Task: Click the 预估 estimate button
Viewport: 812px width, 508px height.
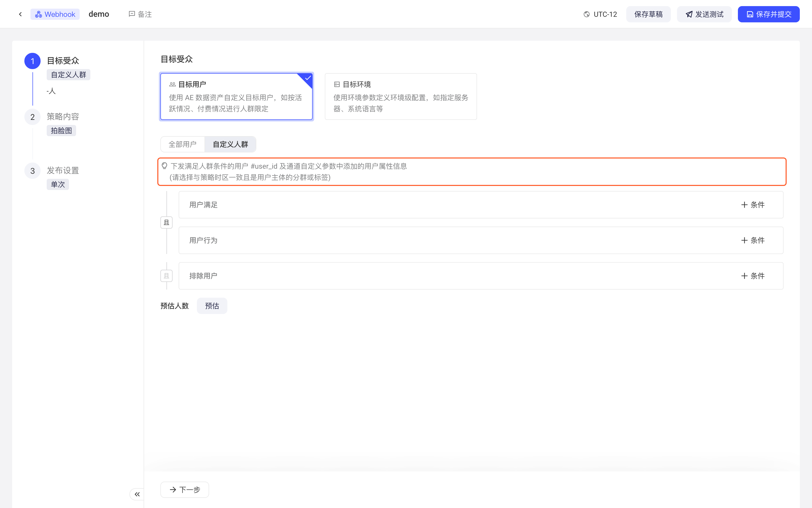Action: coord(212,306)
